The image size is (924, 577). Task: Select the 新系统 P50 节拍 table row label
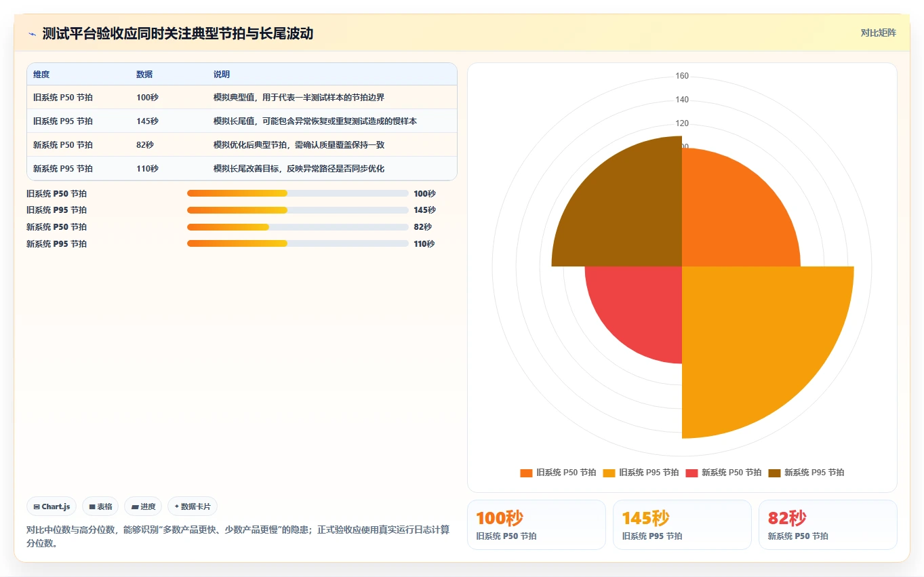point(63,145)
